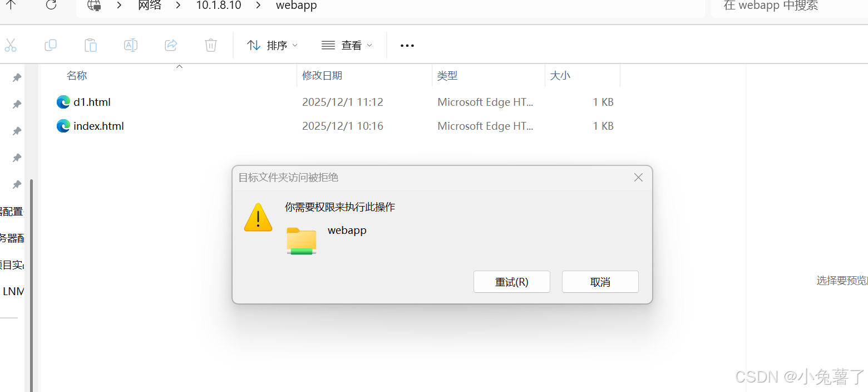This screenshot has height=392, width=868.
Task: Open the 排序 sort dropdown
Action: tap(273, 46)
